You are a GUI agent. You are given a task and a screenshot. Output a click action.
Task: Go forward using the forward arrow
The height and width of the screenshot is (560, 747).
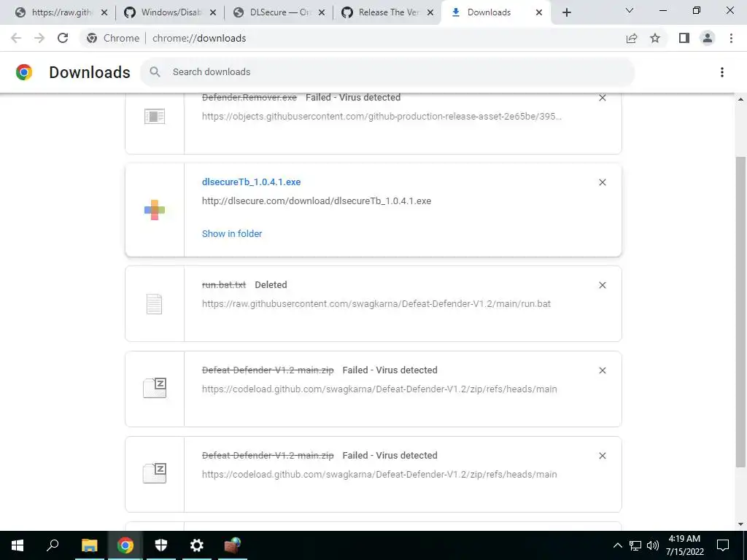(39, 38)
